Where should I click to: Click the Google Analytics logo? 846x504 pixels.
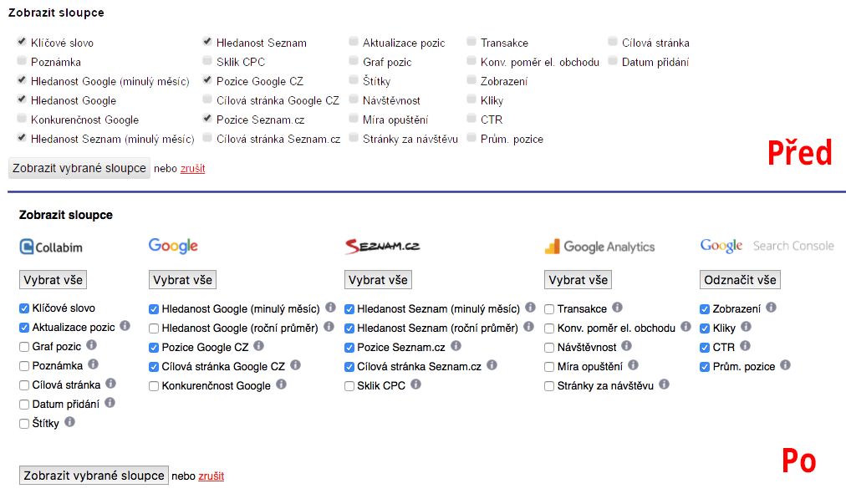click(599, 247)
